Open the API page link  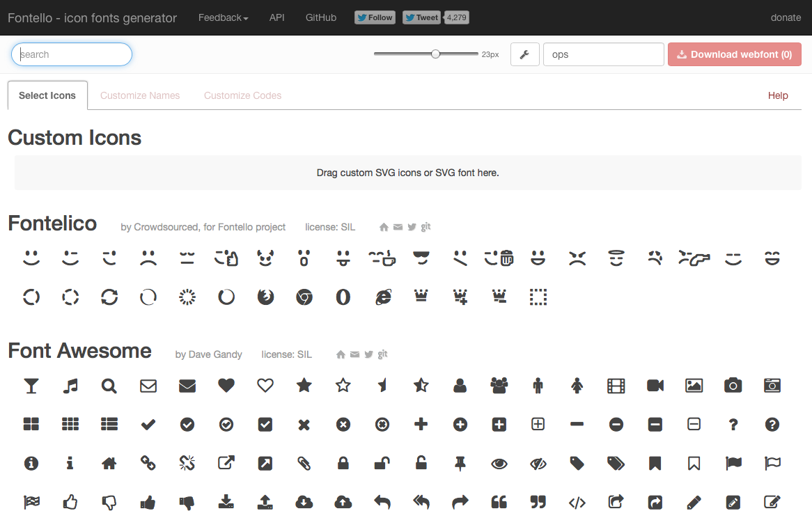coord(277,17)
